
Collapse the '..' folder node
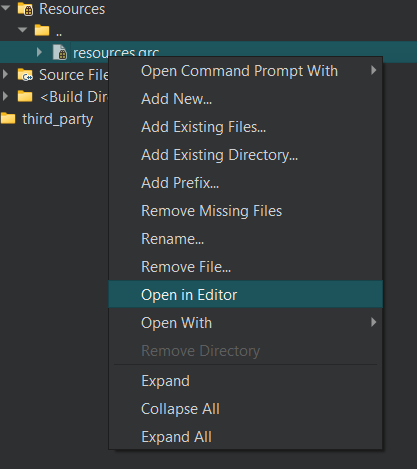23,30
